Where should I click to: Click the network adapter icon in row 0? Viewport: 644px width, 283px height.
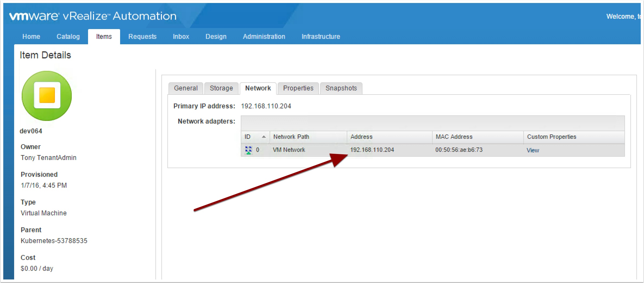pyautogui.click(x=248, y=150)
